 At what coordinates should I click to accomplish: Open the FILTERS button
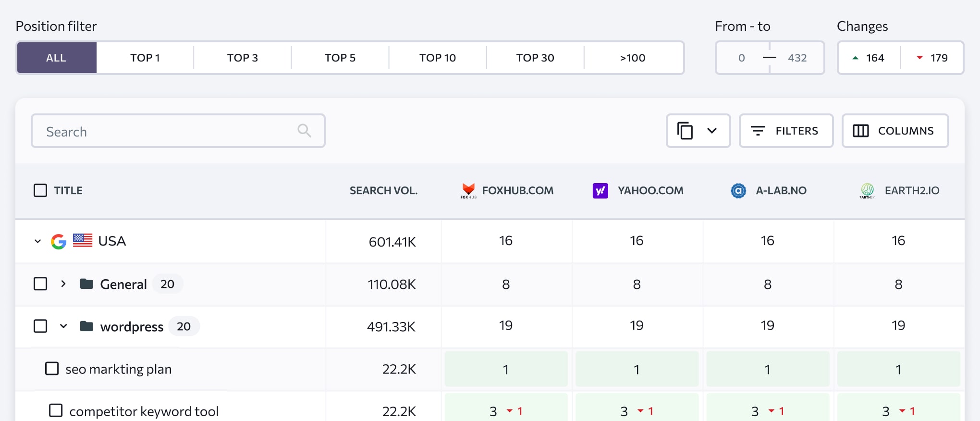[x=786, y=131]
